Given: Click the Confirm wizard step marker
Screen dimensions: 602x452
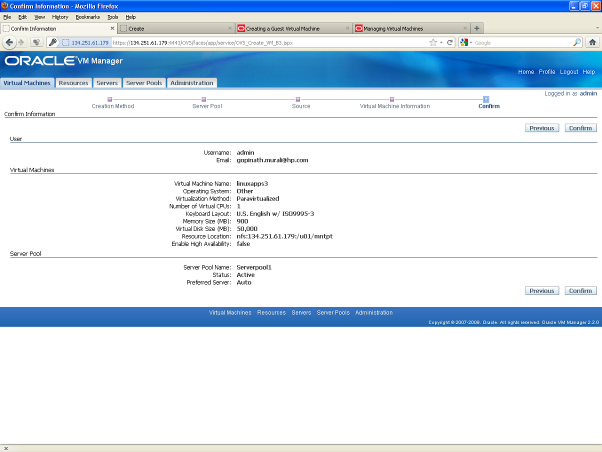Looking at the screenshot, I should click(x=486, y=99).
